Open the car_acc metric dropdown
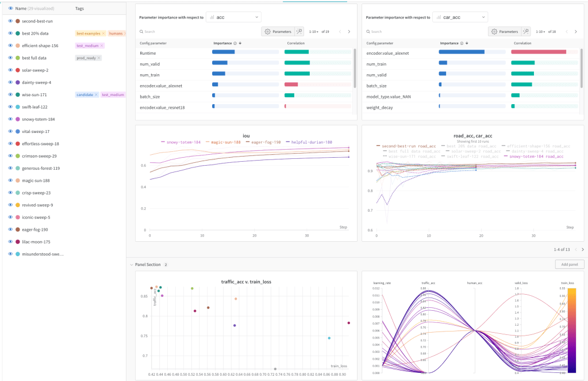 point(460,17)
